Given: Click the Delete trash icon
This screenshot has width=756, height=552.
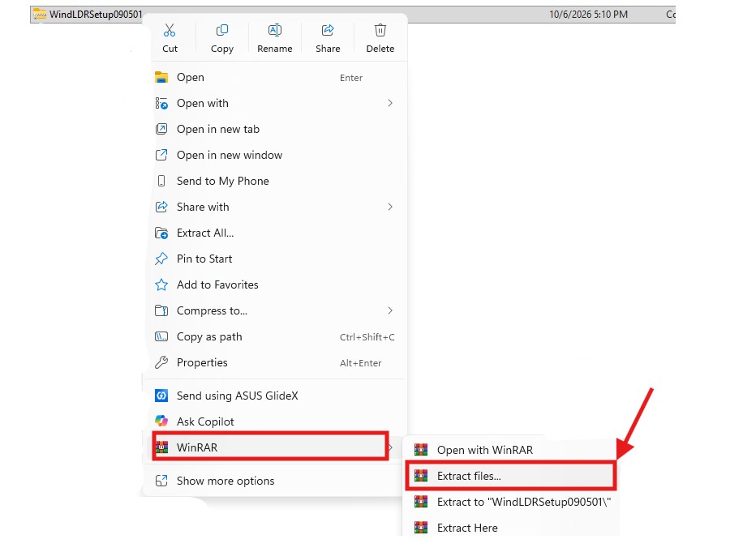Looking at the screenshot, I should 380,30.
